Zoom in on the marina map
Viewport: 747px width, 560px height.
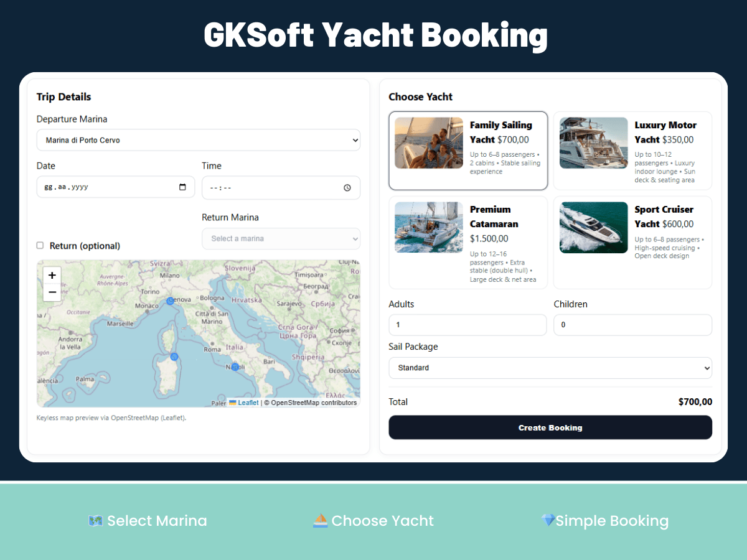[x=52, y=275]
